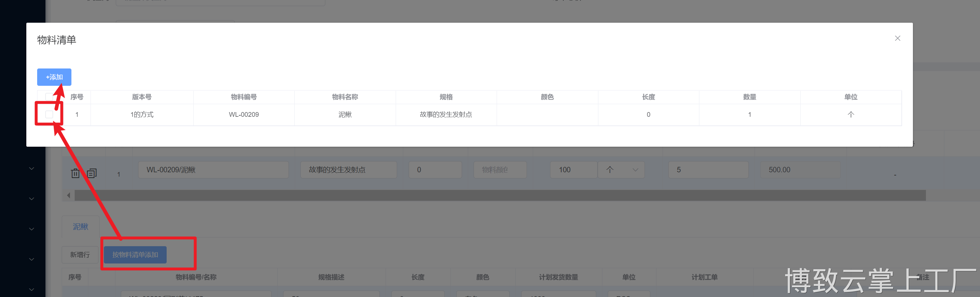The image size is (980, 297).
Task: Click the 规格描述 column header
Action: pos(331,277)
